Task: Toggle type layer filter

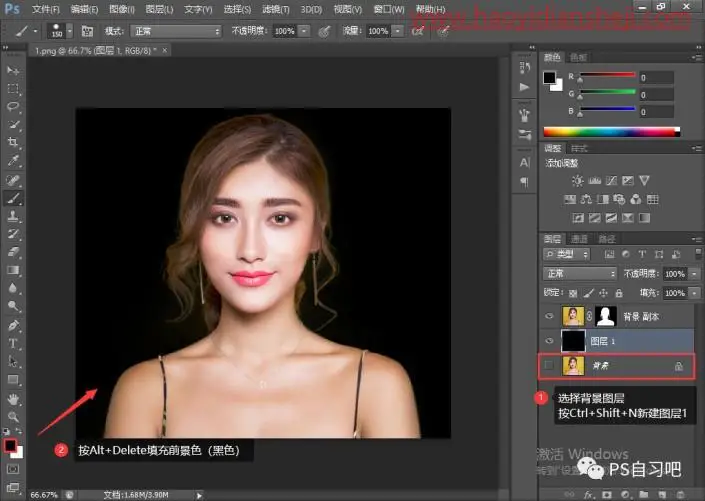Action: tap(642, 254)
